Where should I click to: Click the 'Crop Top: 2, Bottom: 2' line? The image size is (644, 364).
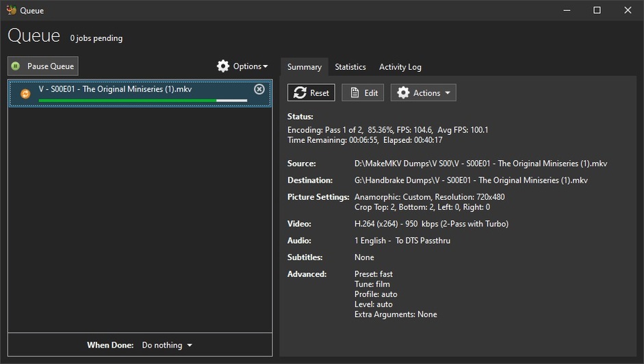point(422,207)
